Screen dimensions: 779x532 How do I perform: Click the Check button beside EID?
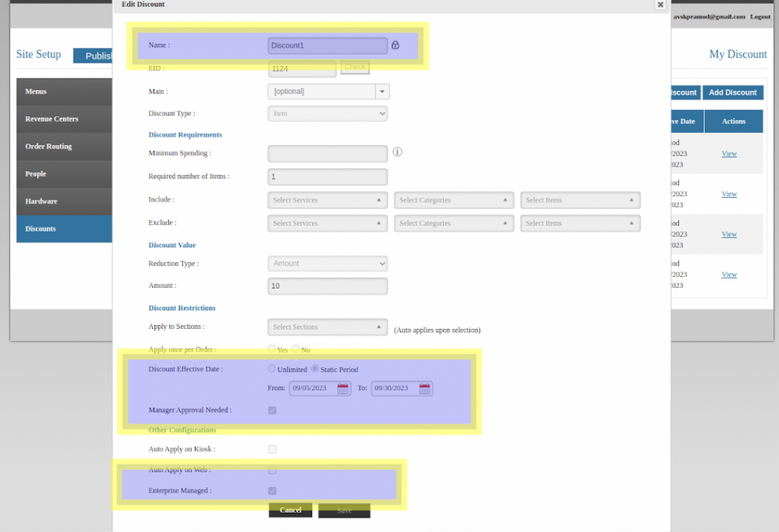(355, 67)
